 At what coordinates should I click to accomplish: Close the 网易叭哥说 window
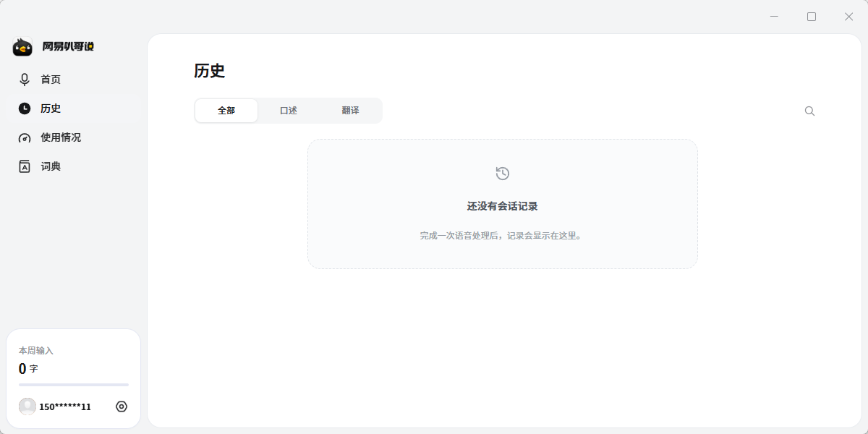pos(849,17)
